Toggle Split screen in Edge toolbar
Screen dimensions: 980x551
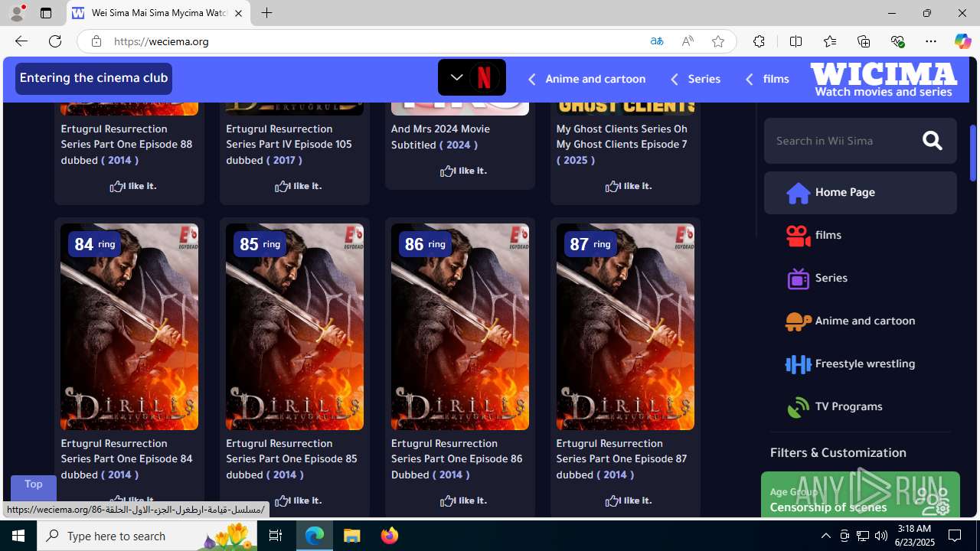tap(795, 41)
